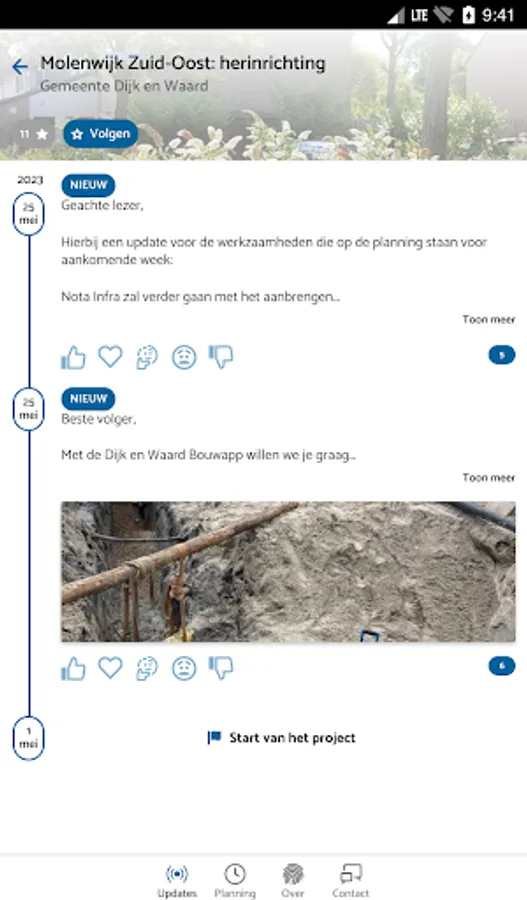
Task: Open the Over tab
Action: coord(293,880)
